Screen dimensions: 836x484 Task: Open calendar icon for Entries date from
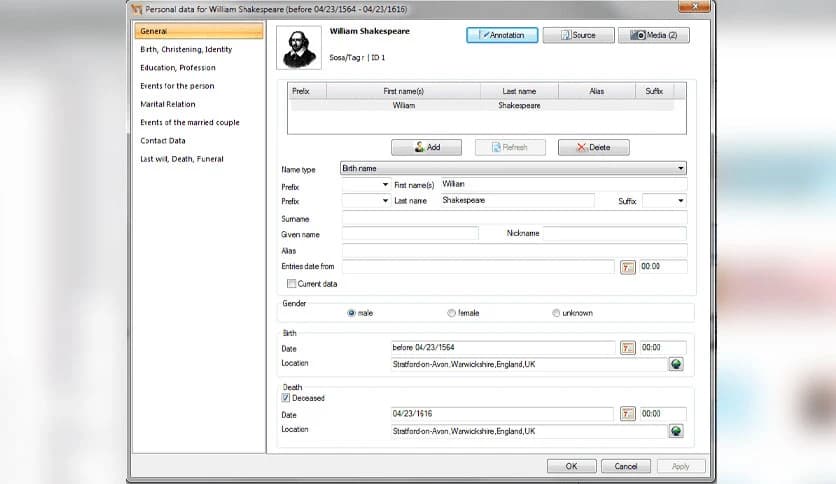628,267
